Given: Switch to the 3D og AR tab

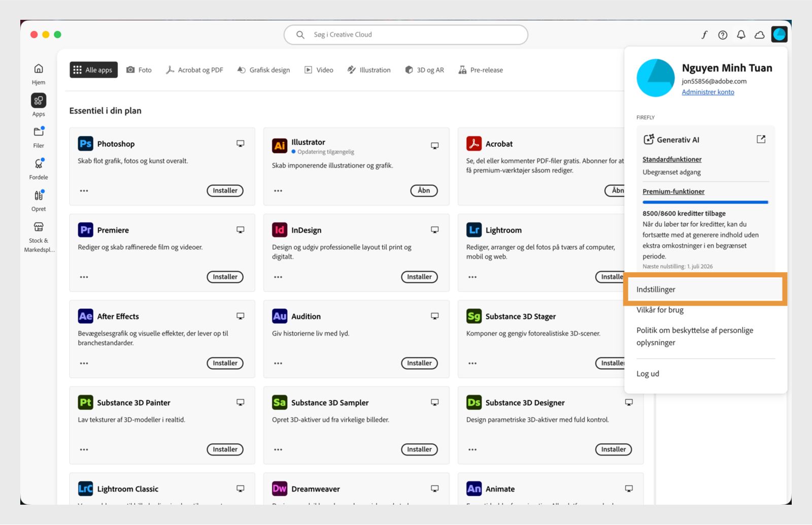Looking at the screenshot, I should pos(424,70).
